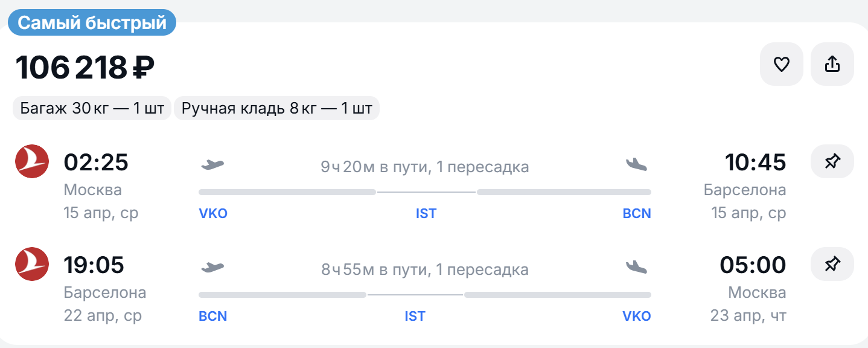Click Turkish Airlines logo on outbound flight

click(x=32, y=161)
